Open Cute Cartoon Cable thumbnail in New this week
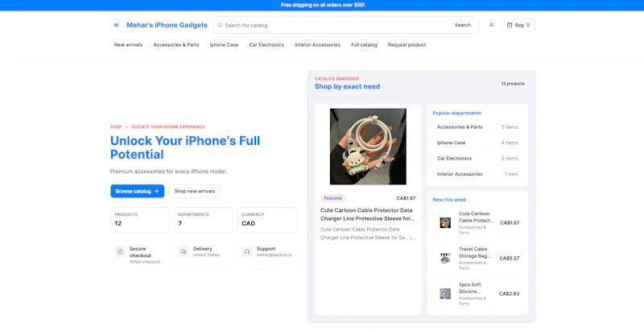This screenshot has width=644, height=332. [445, 222]
